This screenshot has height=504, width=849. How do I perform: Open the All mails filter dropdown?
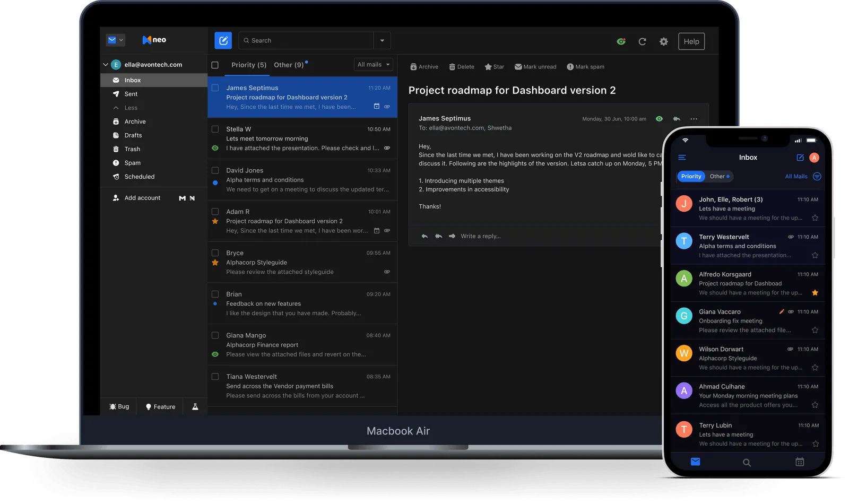point(374,65)
